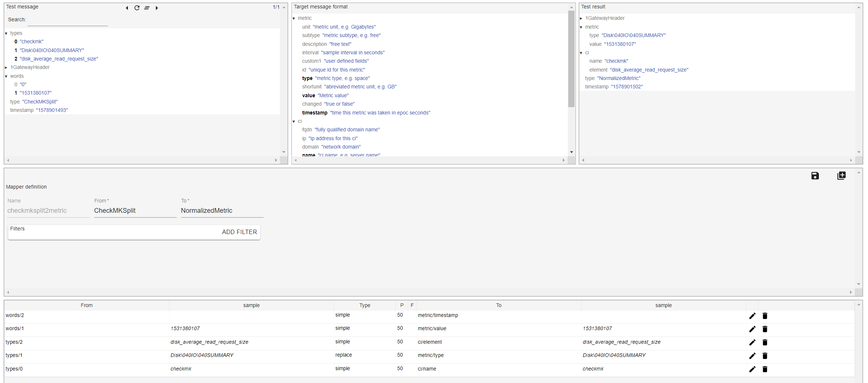Delete the types/0 checkmk mapping row

(x=765, y=369)
